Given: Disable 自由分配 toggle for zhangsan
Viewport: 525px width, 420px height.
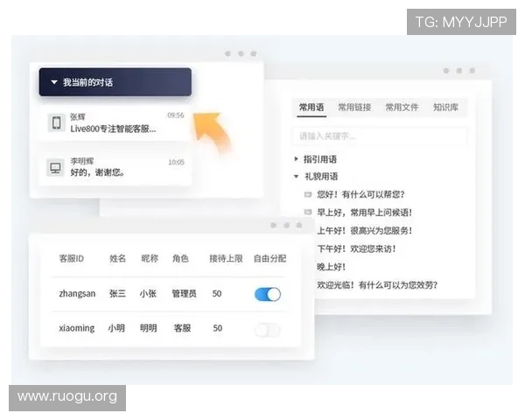Looking at the screenshot, I should (x=268, y=294).
